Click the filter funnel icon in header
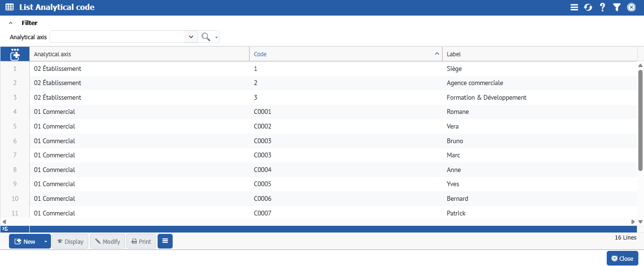 coord(617,7)
